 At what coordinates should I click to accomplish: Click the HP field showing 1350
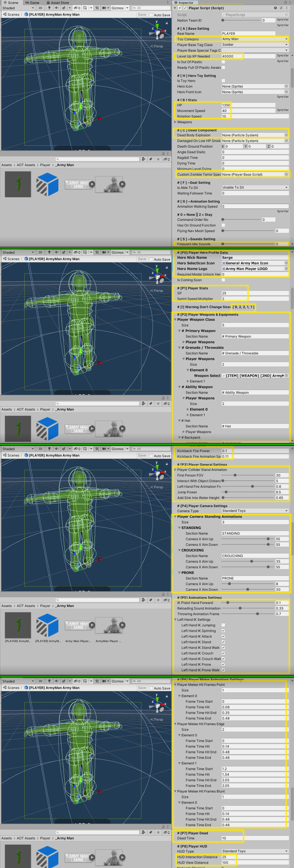click(x=248, y=105)
